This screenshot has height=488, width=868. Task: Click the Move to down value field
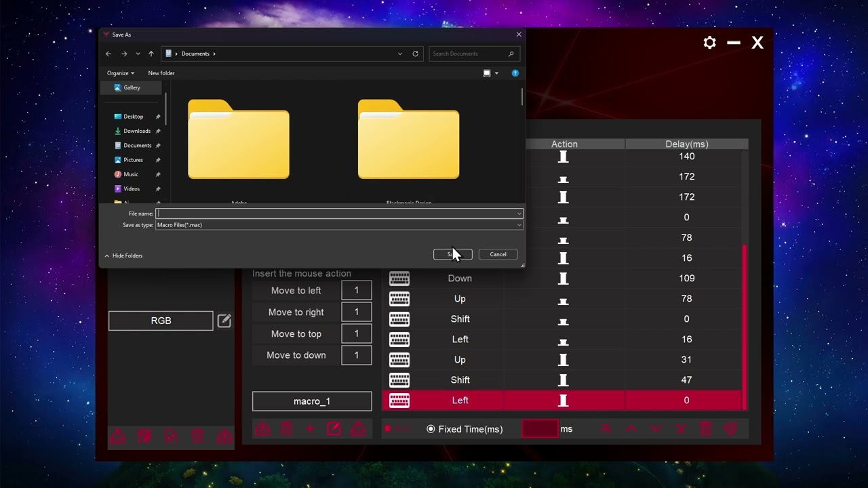pyautogui.click(x=357, y=355)
